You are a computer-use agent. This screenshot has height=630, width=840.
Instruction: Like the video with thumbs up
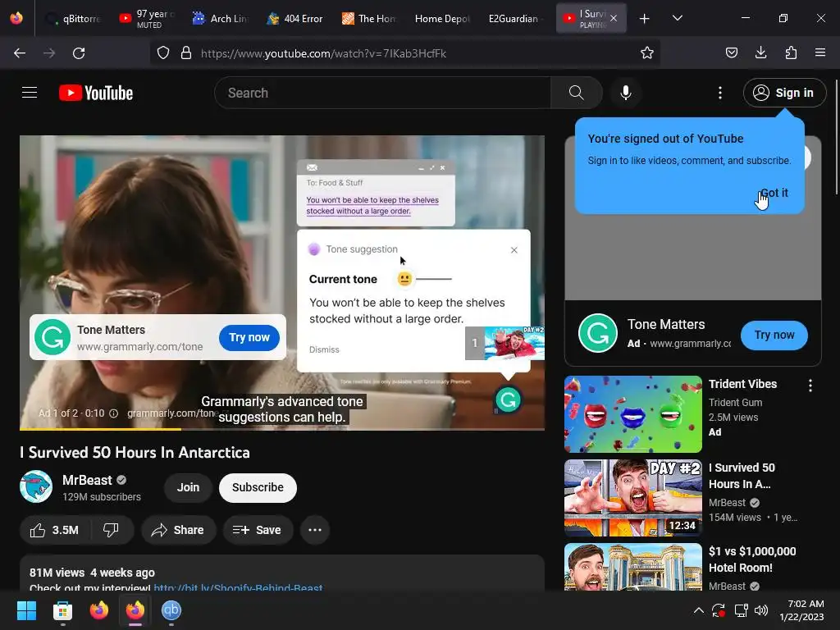tap(55, 530)
